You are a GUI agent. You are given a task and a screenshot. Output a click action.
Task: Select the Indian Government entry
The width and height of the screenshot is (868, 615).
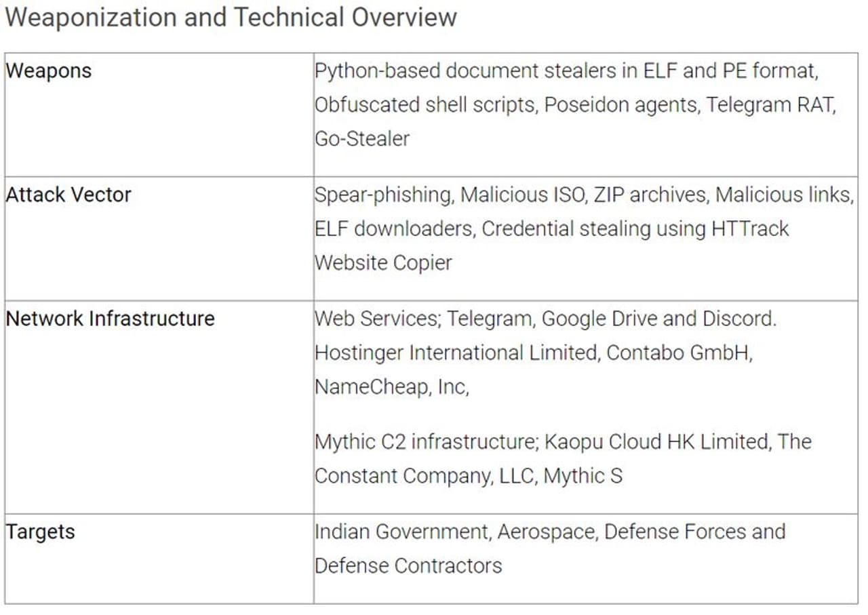tap(401, 532)
